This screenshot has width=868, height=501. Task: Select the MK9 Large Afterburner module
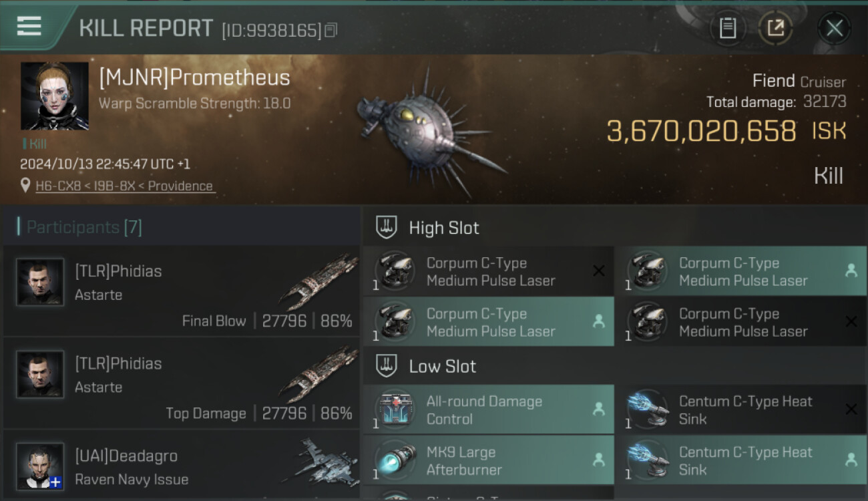488,460
